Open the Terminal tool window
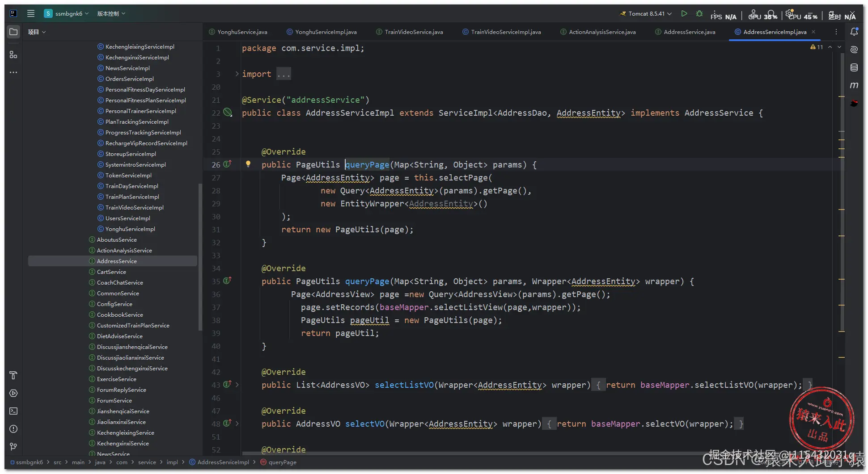Image resolution: width=868 pixels, height=474 pixels. coord(13,411)
